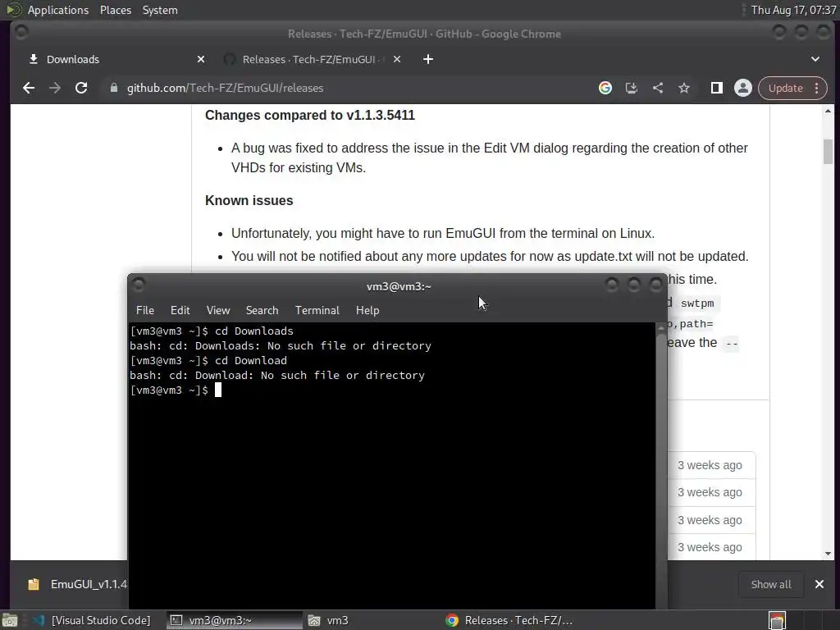Click last '3 weeks ago' asset row
The height and width of the screenshot is (630, 840).
point(710,547)
